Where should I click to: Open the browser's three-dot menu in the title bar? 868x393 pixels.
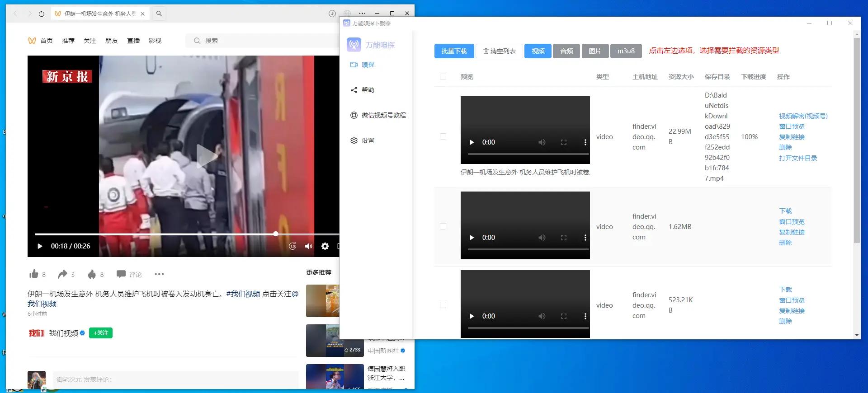click(x=362, y=14)
